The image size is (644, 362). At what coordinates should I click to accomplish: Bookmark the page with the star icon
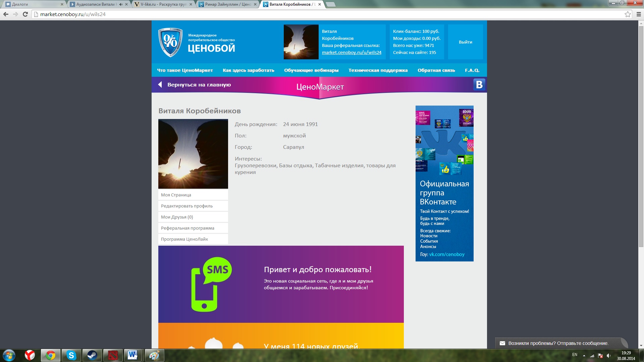628,14
